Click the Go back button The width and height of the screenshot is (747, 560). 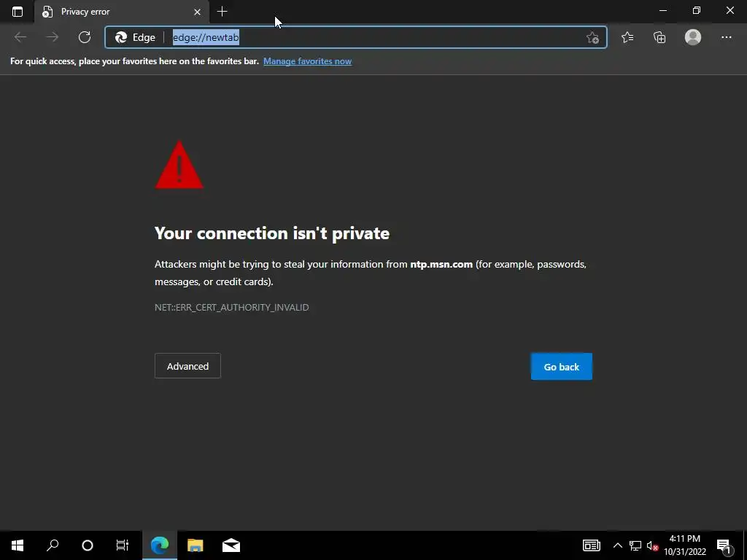coord(562,367)
